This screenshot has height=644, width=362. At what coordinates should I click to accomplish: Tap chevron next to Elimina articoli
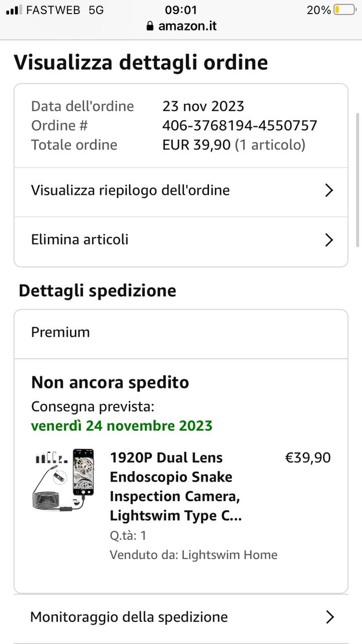(329, 240)
